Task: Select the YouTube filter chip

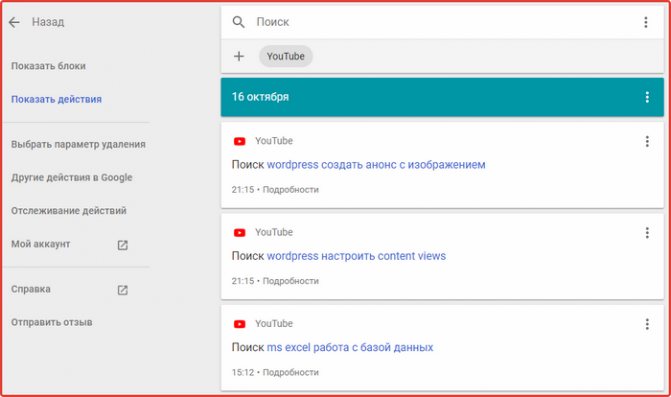Action: coord(285,56)
